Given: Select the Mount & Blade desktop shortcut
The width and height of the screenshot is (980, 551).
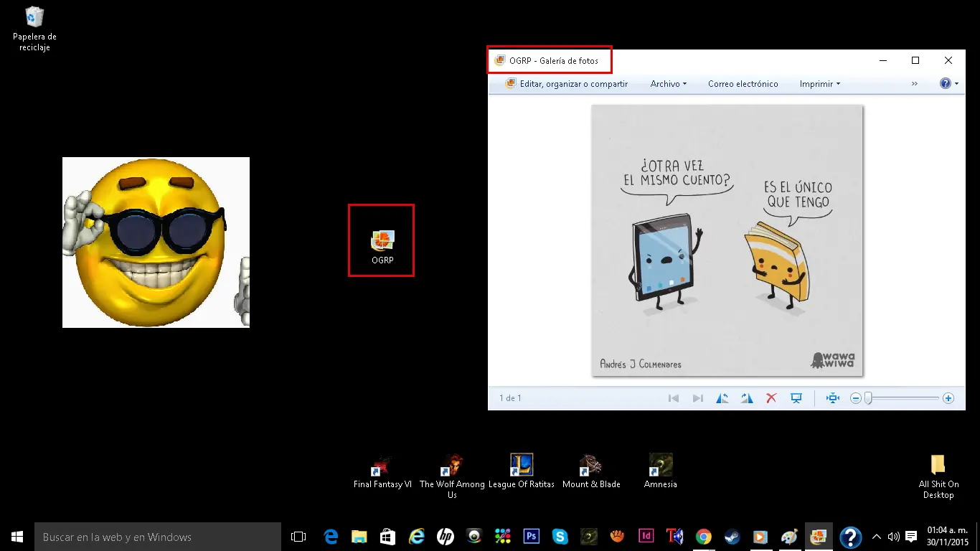Looking at the screenshot, I should point(591,471).
